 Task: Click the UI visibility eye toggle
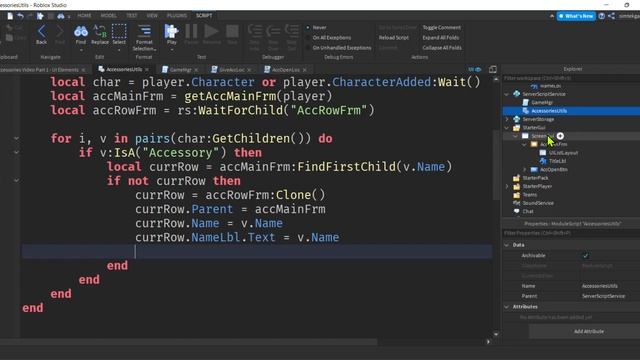475,69
